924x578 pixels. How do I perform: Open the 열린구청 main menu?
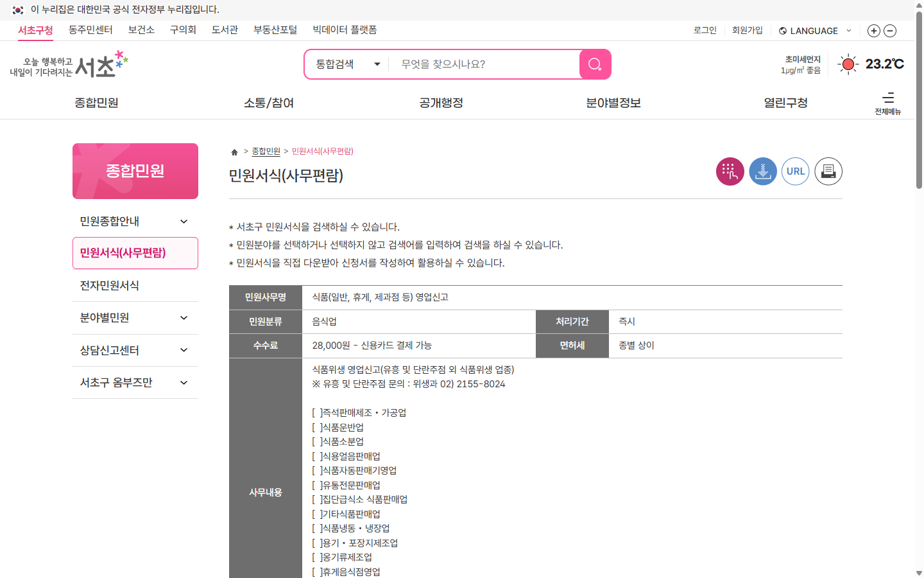tap(785, 103)
